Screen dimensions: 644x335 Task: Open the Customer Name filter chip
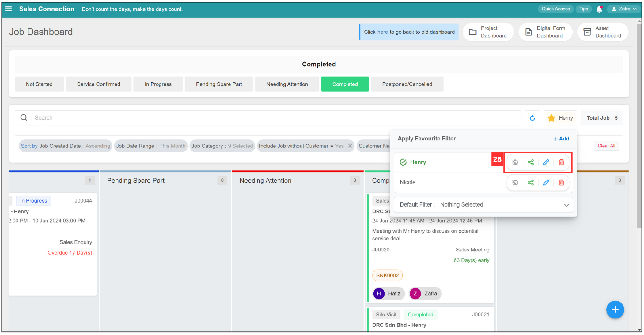(x=373, y=146)
